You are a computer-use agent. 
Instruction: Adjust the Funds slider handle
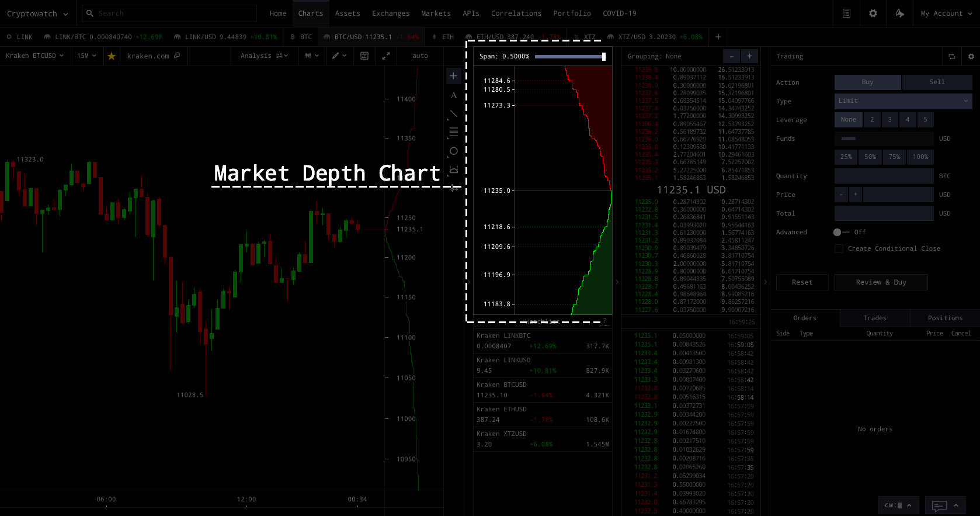tap(849, 138)
